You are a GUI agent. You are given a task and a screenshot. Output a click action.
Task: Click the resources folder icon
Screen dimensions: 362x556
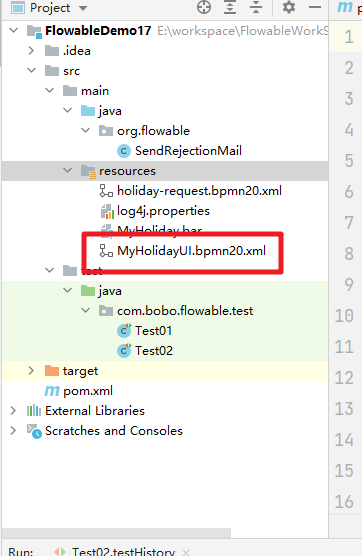pos(88,171)
